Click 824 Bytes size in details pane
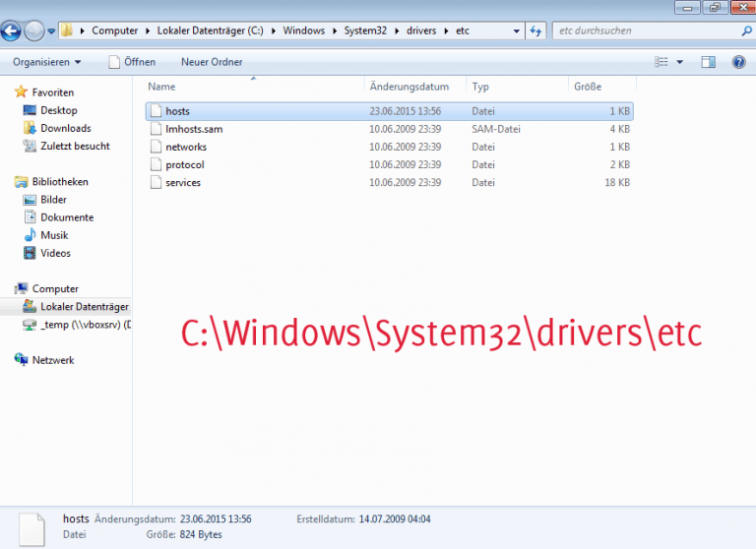Screen dimensions: 756x549 [x=201, y=534]
